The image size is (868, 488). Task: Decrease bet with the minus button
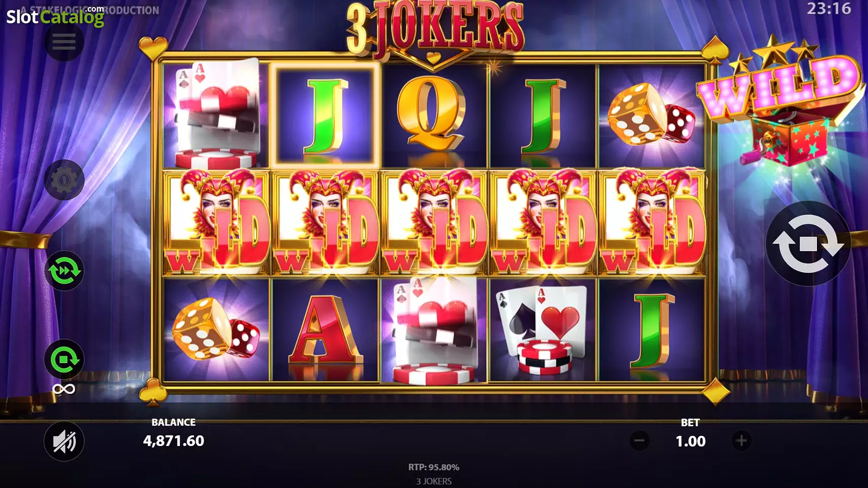point(639,441)
